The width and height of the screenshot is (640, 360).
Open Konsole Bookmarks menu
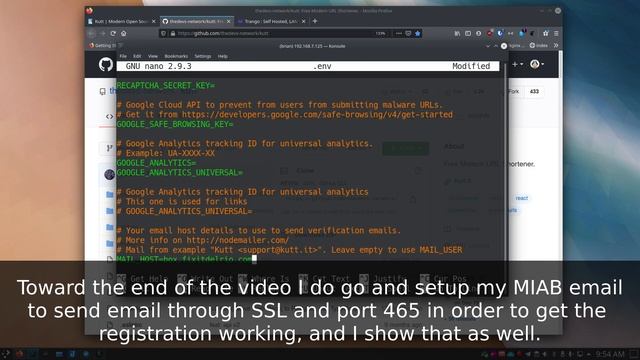point(176,56)
